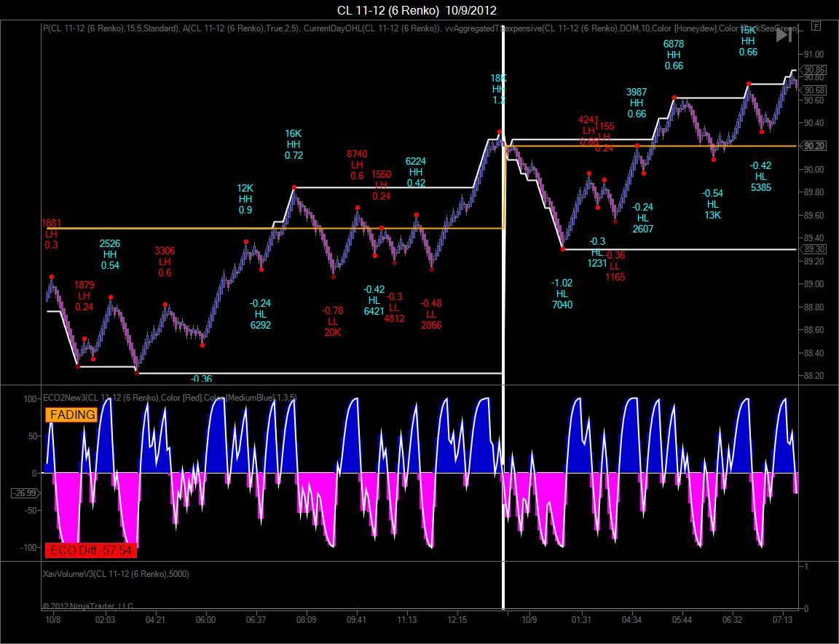
Task: Click the orange FADING label
Action: pos(71,415)
